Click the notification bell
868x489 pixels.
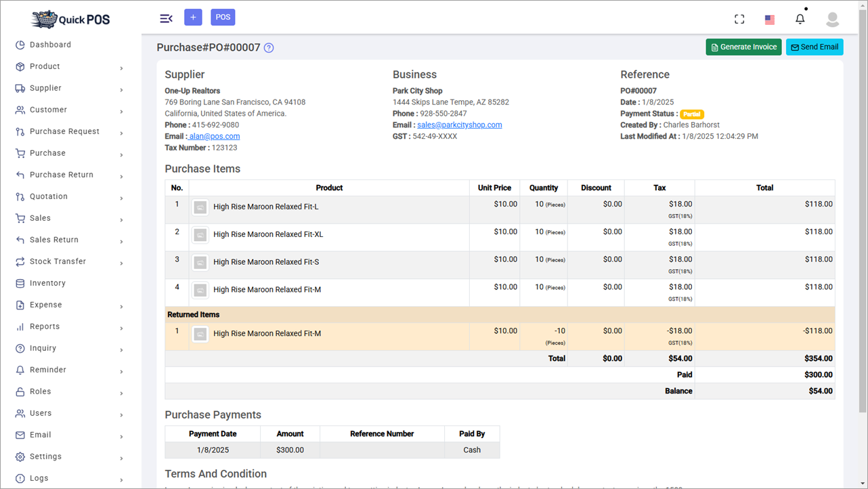(x=800, y=18)
